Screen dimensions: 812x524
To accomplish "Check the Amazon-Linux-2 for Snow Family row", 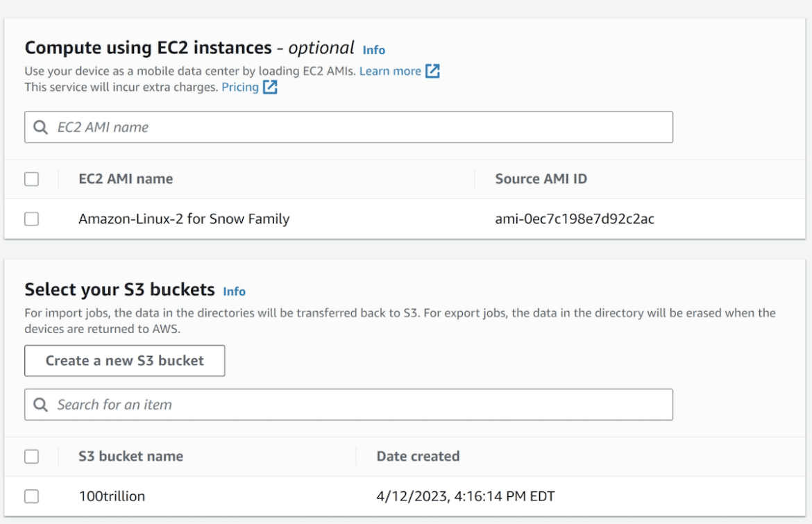I will (x=32, y=219).
